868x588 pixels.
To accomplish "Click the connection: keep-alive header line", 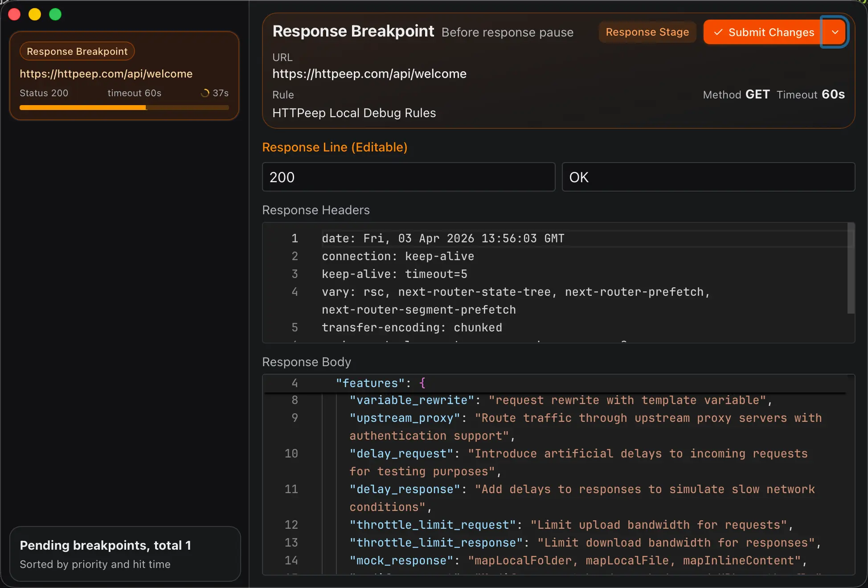I will pos(398,256).
